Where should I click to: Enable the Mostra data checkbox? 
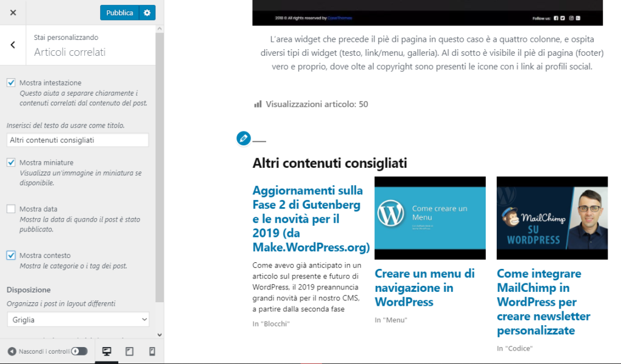pos(11,209)
